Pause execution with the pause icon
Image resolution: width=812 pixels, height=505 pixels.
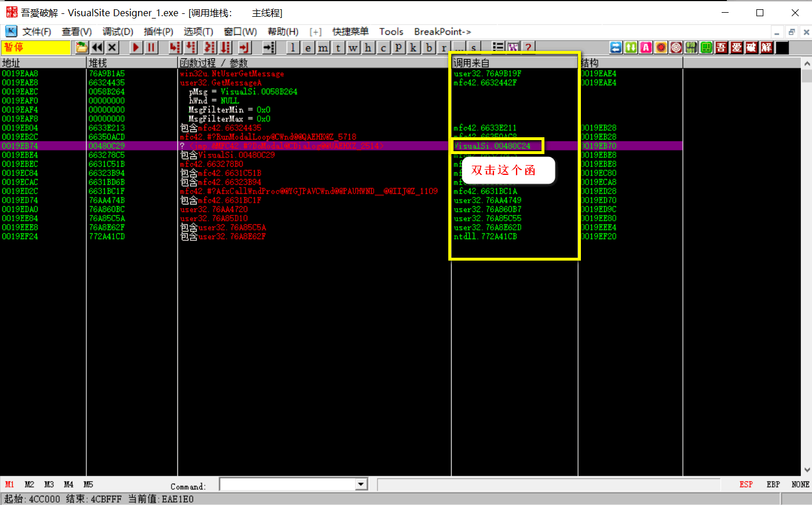pos(151,47)
